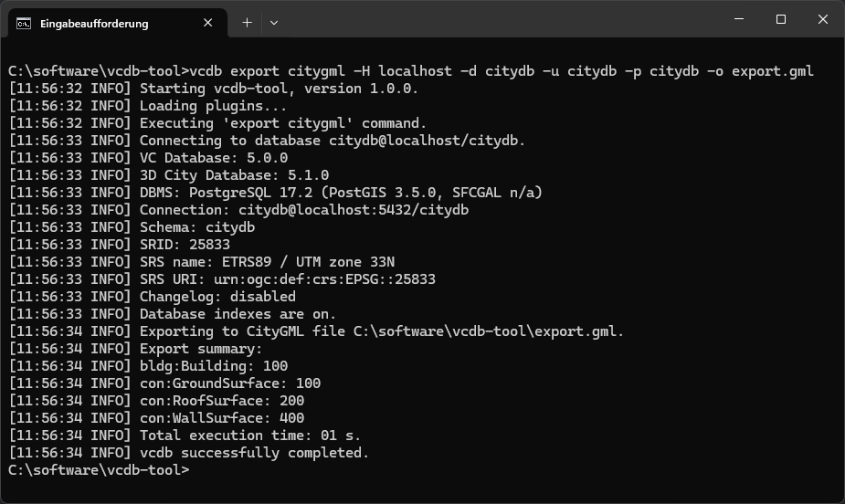Image resolution: width=845 pixels, height=504 pixels.
Task: Click the 'DBMS: PostgreSQL 17.2' log line
Action: 341,193
